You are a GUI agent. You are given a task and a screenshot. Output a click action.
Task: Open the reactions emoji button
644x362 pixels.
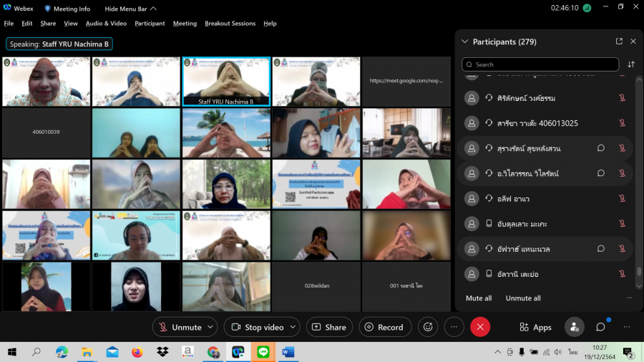pos(428,327)
